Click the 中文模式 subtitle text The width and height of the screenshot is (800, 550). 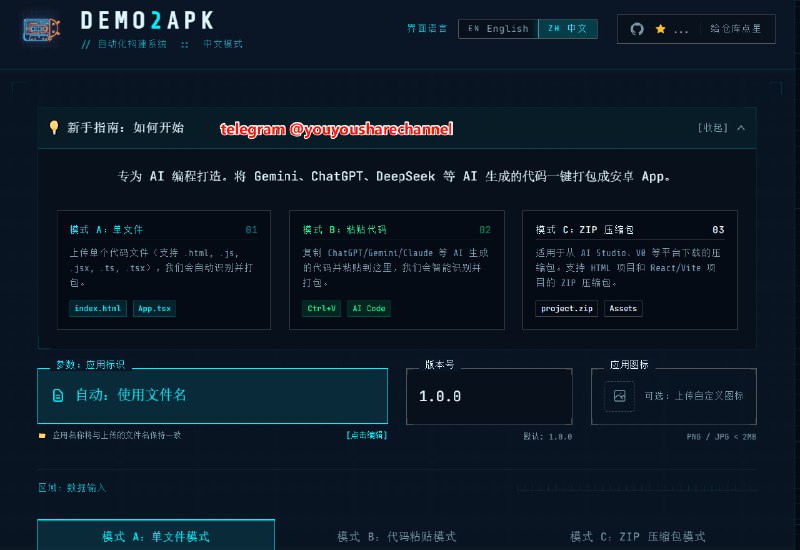coord(222,44)
